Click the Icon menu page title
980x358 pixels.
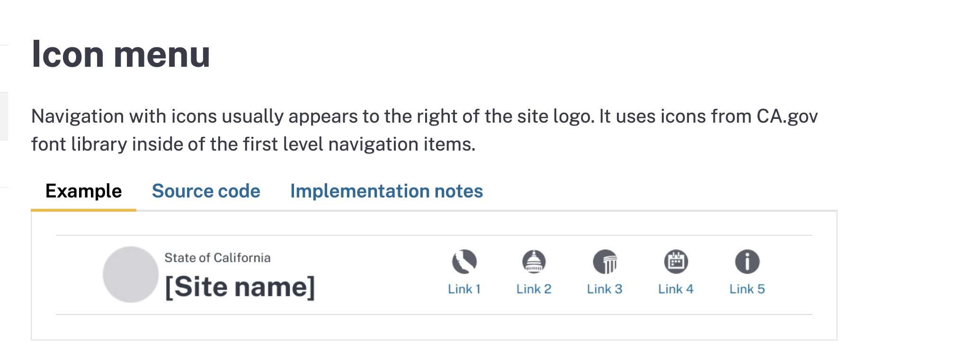(x=121, y=54)
